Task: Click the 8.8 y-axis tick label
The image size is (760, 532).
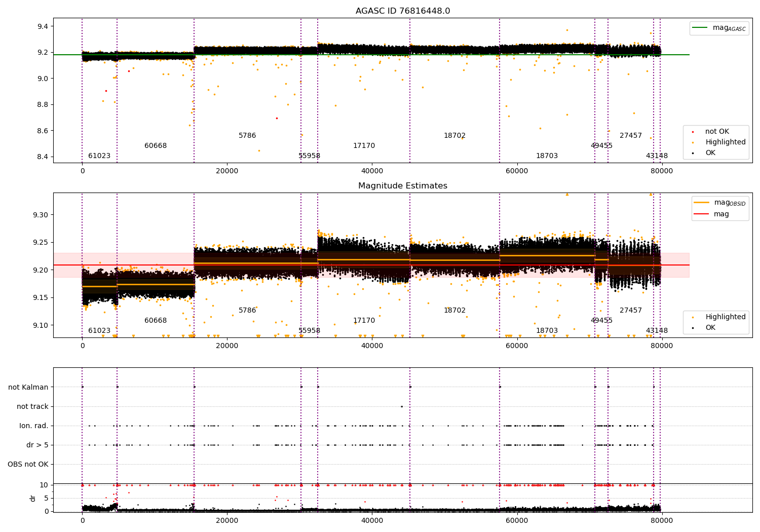Action: click(x=43, y=105)
